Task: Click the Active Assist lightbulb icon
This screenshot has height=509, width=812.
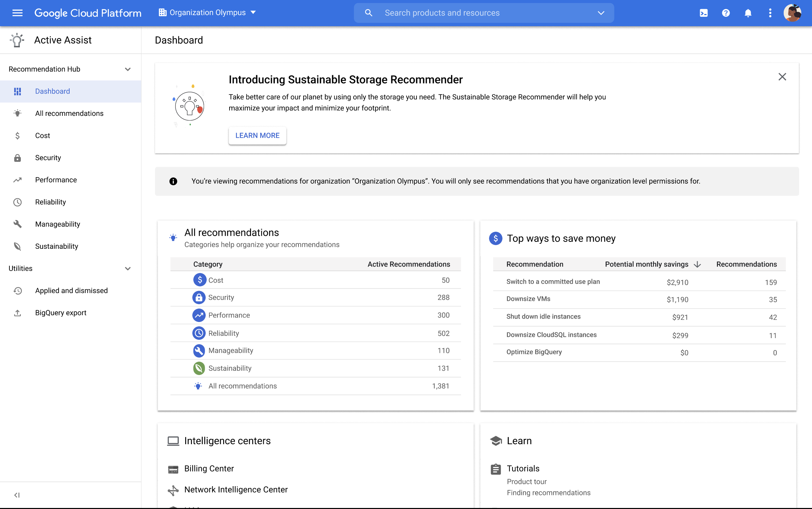Action: [x=16, y=40]
